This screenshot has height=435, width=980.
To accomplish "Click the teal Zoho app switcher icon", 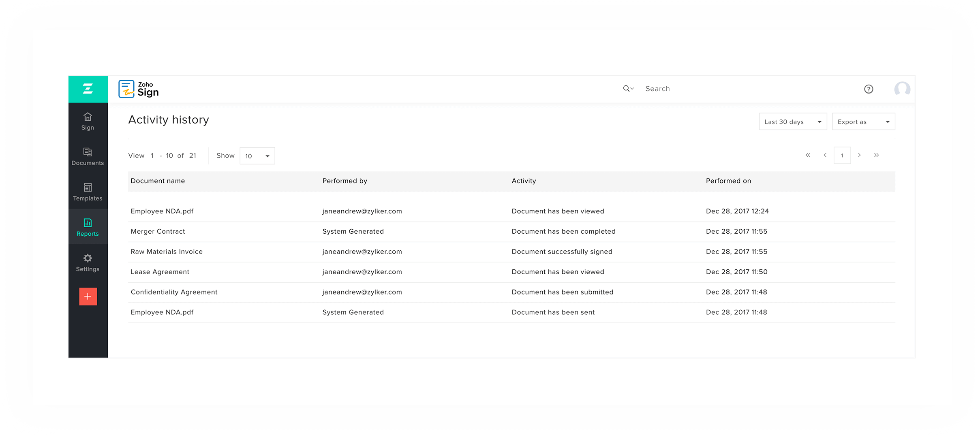I will [x=88, y=89].
